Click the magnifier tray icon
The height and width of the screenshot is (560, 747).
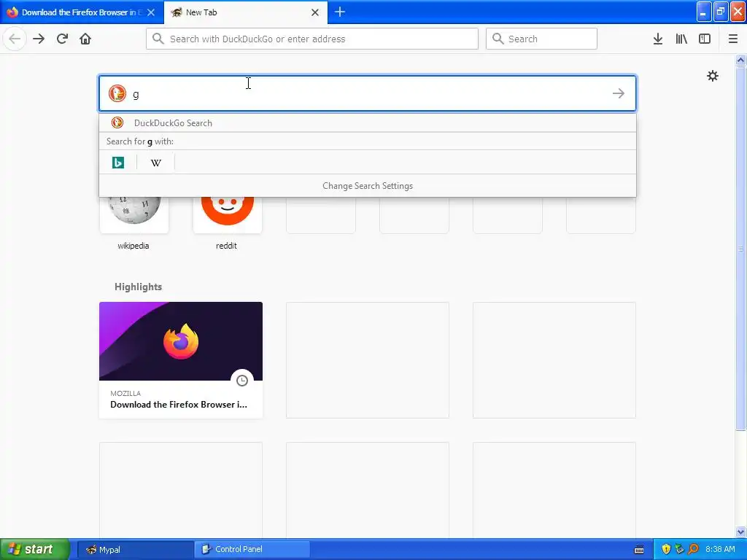(693, 549)
